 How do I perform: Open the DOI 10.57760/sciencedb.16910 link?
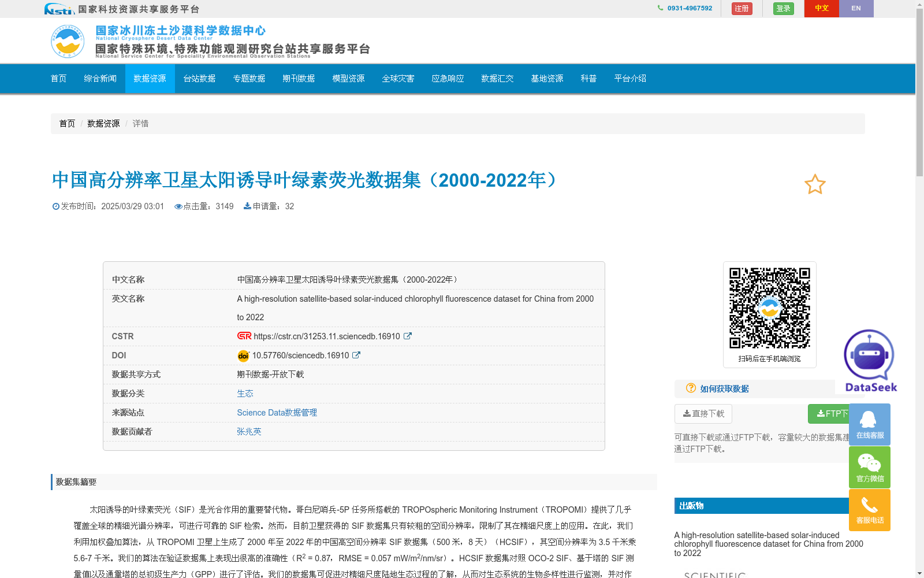pos(300,355)
